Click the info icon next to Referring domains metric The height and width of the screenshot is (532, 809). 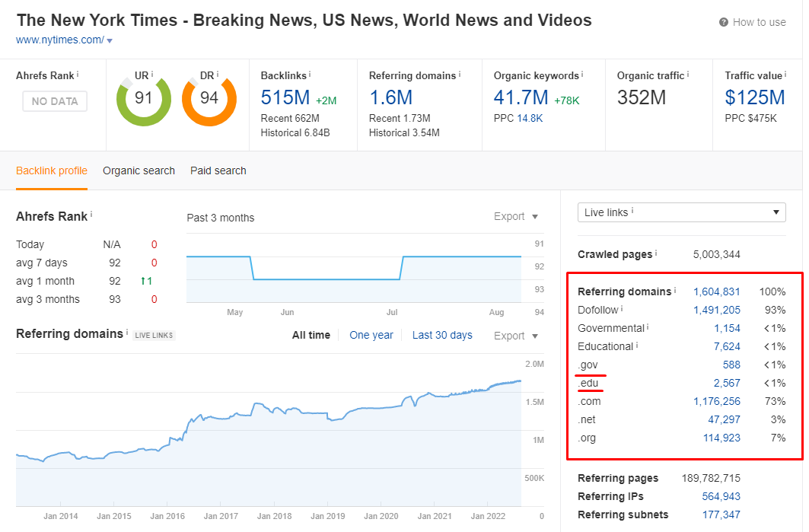click(459, 75)
